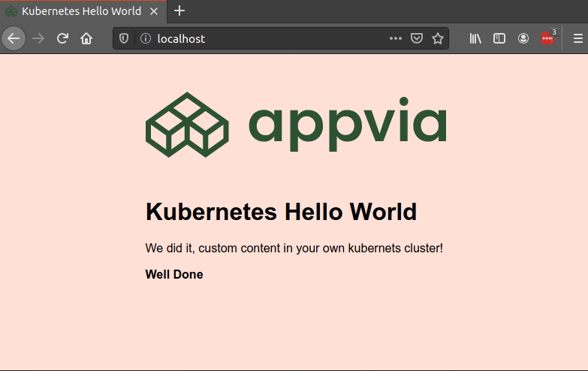Click the appvia cube logo
Viewport: 588px width, 371px height.
coord(187,125)
